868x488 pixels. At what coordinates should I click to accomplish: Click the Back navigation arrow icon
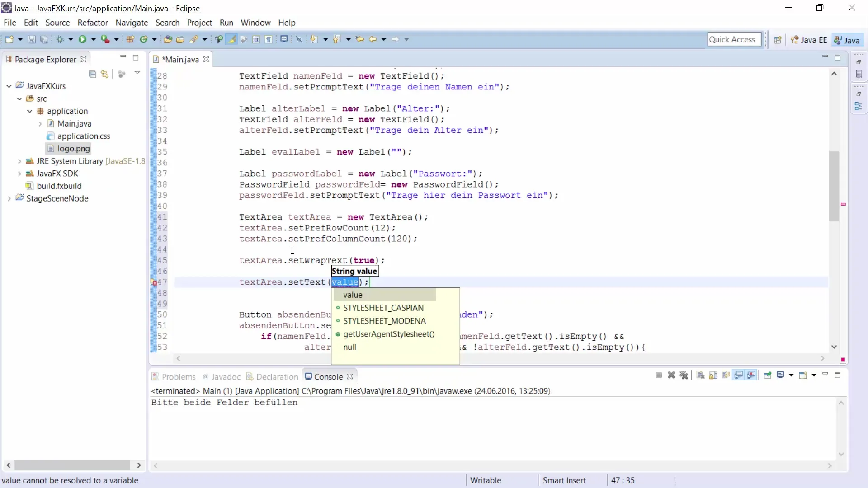(373, 39)
